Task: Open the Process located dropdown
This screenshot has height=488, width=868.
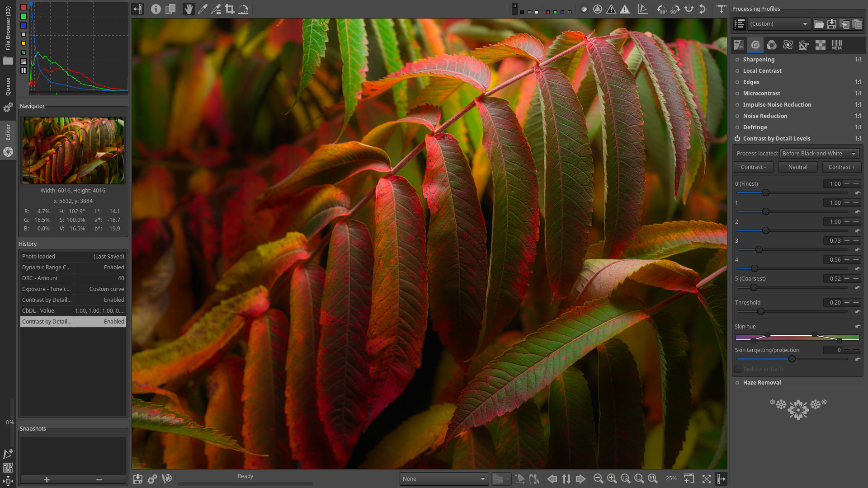Action: coord(819,153)
